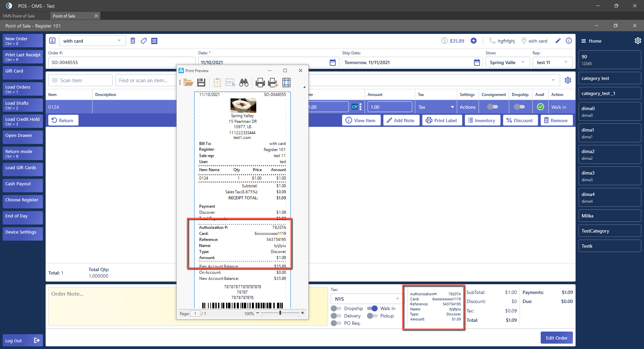
Task: Click the settings gear next to Home
Action: point(638,41)
